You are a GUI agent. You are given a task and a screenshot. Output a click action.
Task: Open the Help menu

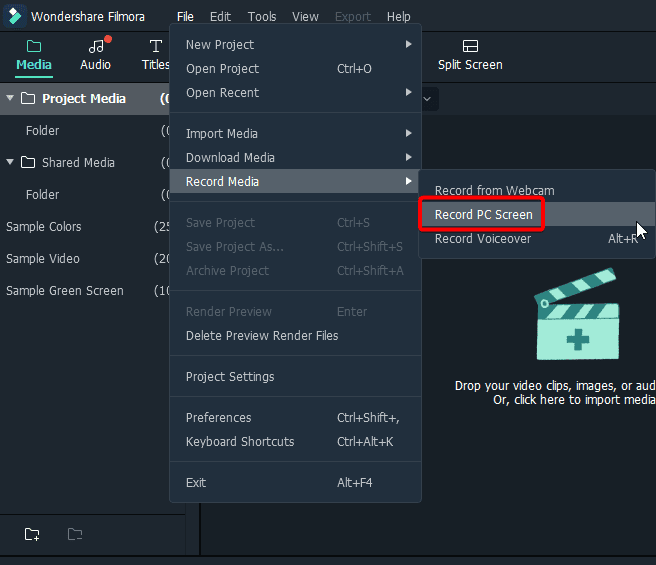tap(398, 16)
